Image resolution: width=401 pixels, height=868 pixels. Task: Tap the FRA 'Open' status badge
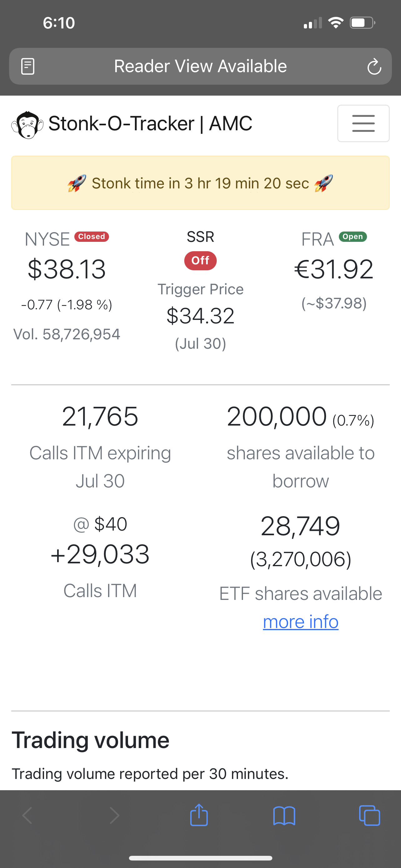pyautogui.click(x=353, y=237)
